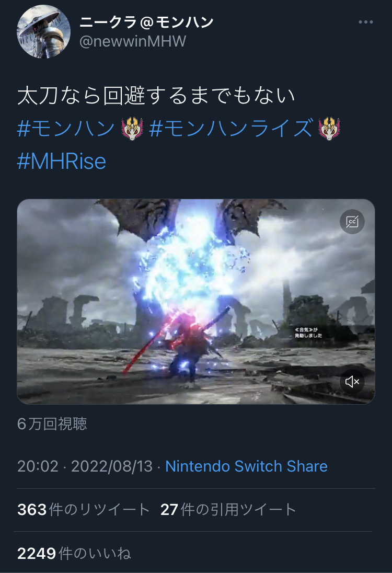392x573 pixels.
Task: View the 2249件のいいね list
Action: coord(74,553)
